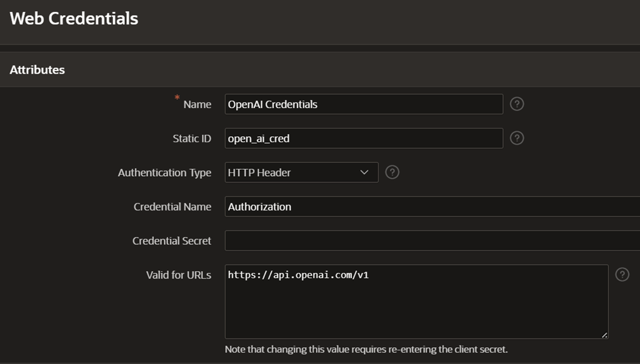Click the Attributes section heading
This screenshot has height=364, width=640.
[37, 70]
